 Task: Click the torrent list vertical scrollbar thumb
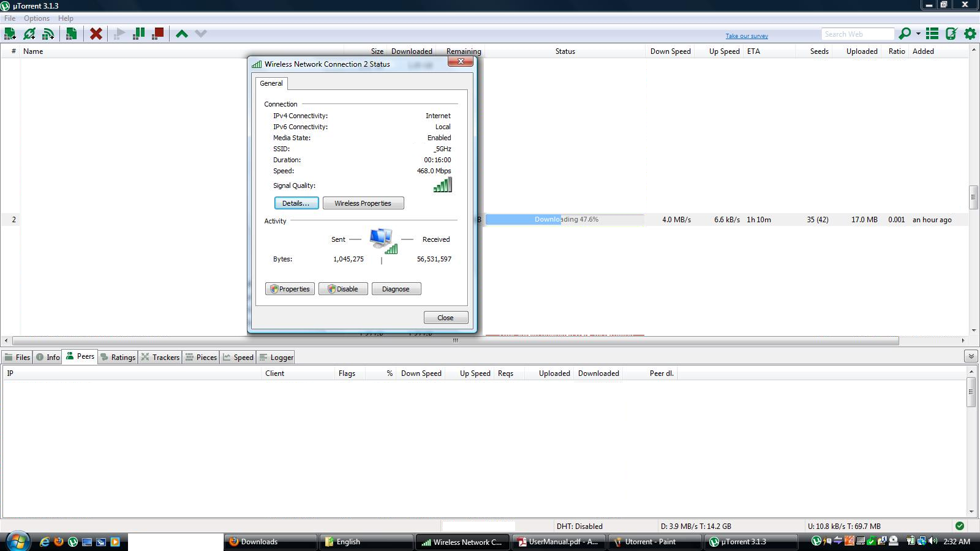pos(973,197)
